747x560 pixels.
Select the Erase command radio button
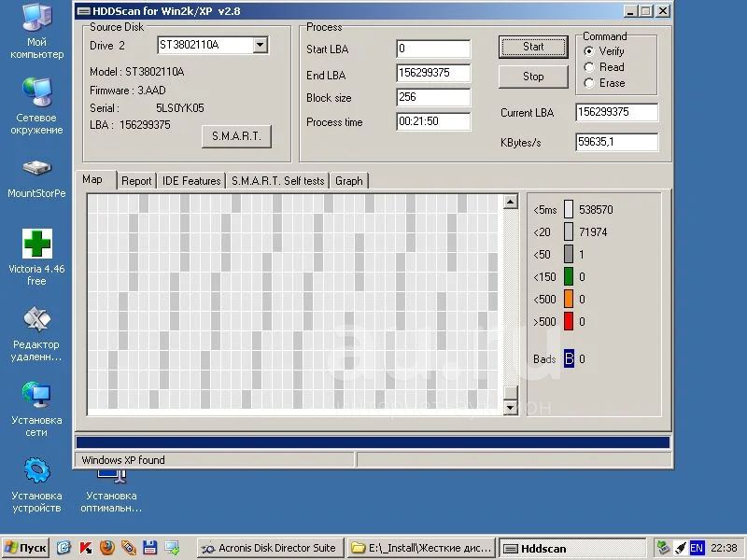pyautogui.click(x=589, y=83)
